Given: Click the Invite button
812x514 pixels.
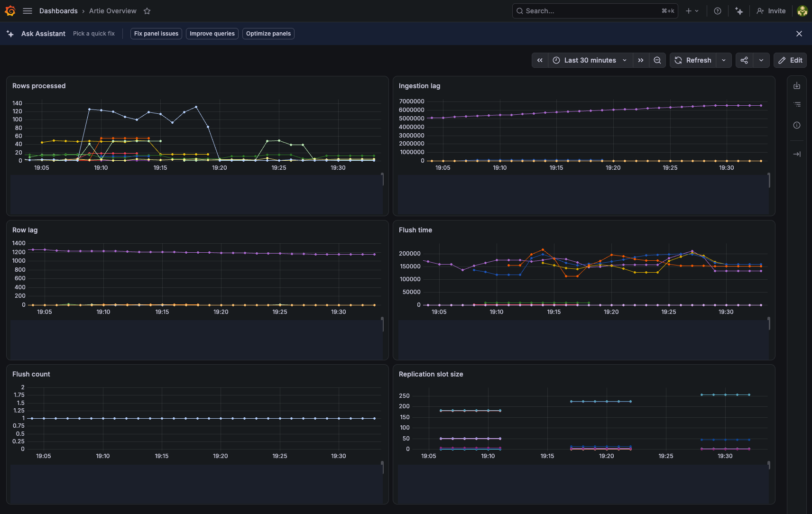Looking at the screenshot, I should coord(771,11).
